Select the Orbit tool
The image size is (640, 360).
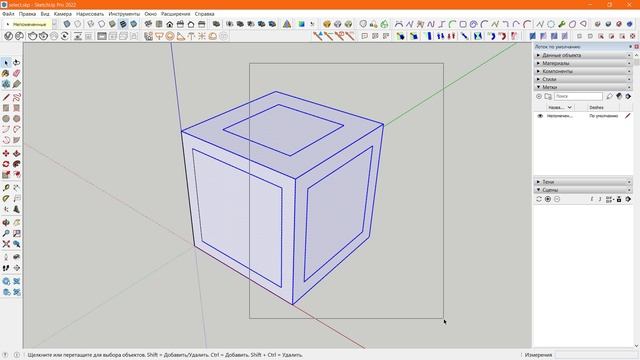(6, 223)
